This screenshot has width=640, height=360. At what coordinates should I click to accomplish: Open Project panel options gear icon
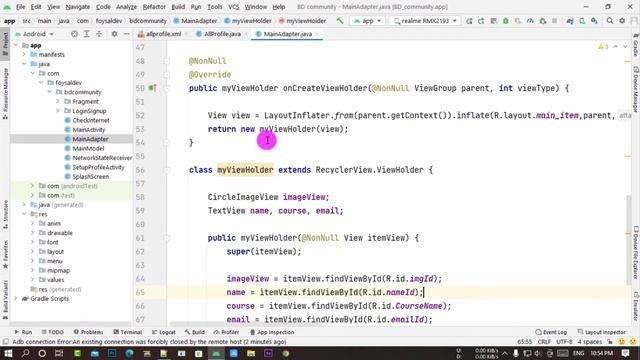[114, 34]
